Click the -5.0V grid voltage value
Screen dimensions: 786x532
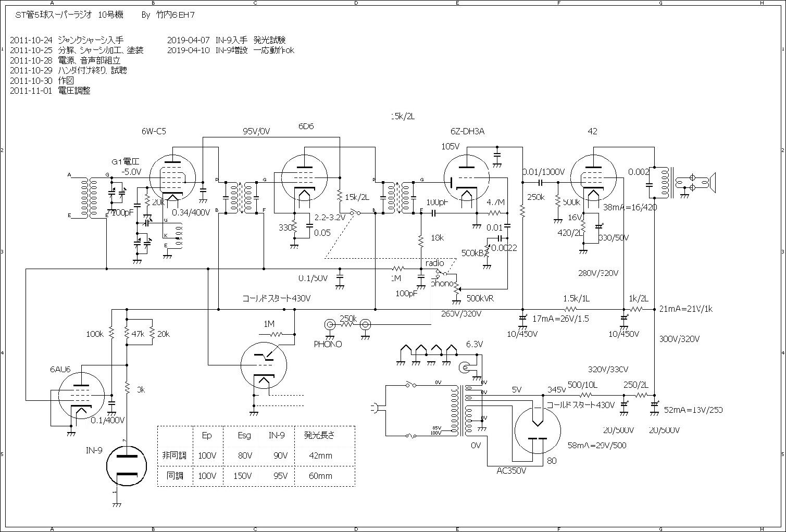(x=131, y=171)
